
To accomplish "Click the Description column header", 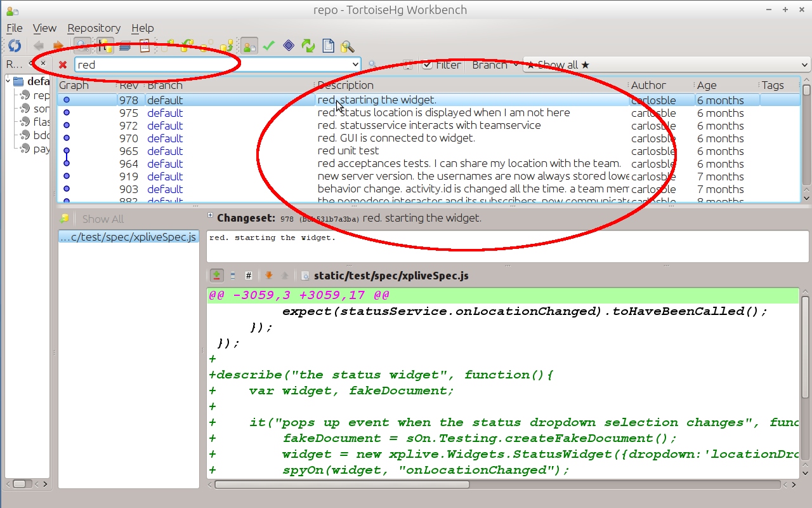I will tap(472, 85).
